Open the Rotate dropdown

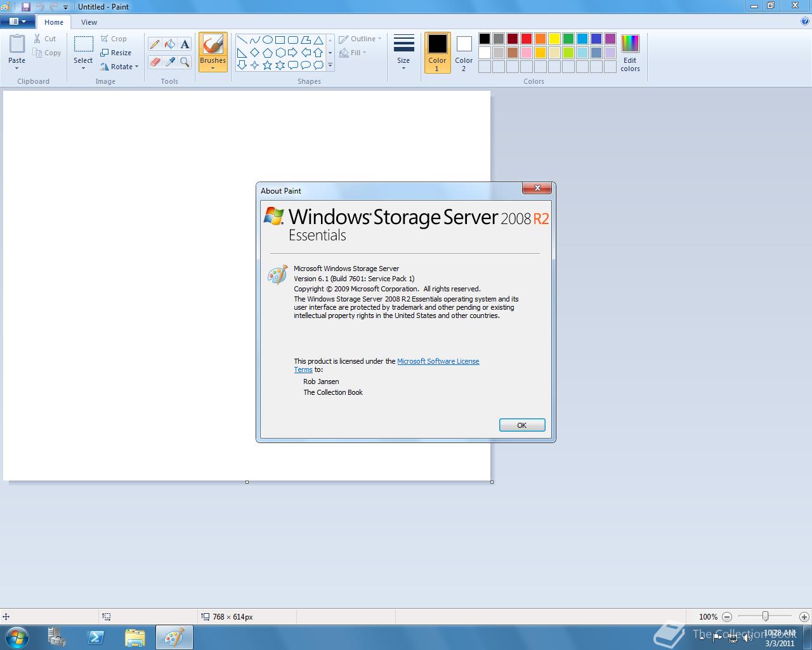tap(119, 67)
